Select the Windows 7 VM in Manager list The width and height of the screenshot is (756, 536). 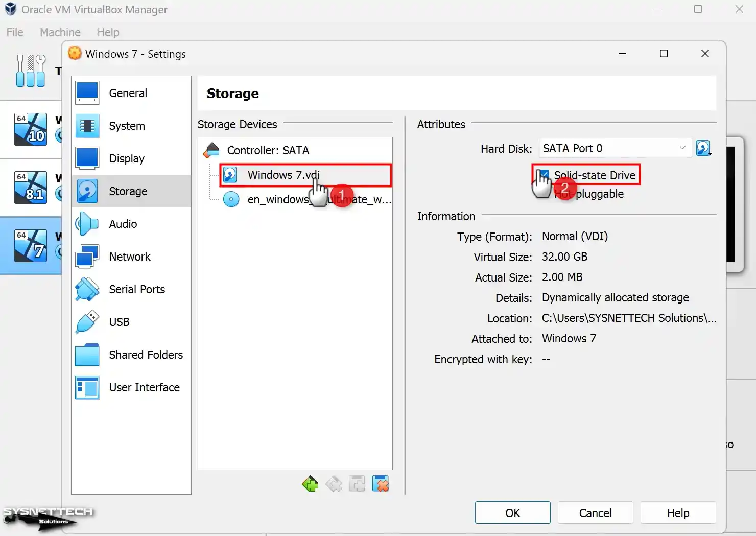point(31,246)
